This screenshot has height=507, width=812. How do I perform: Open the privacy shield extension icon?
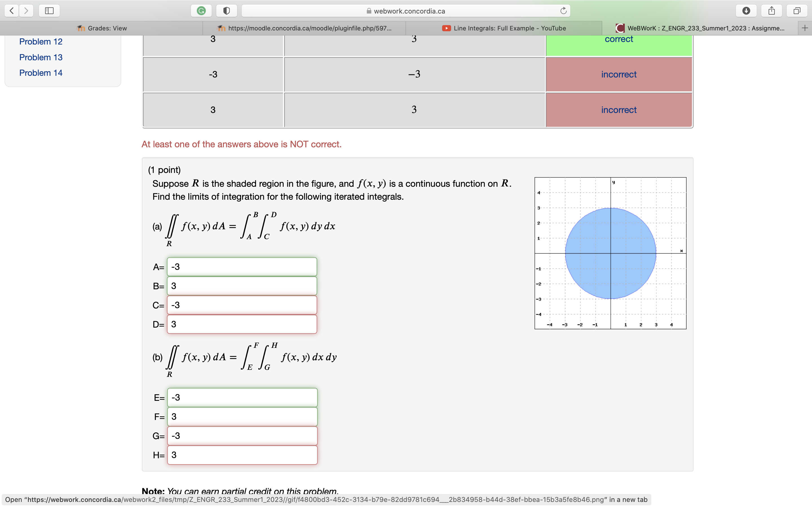click(226, 10)
